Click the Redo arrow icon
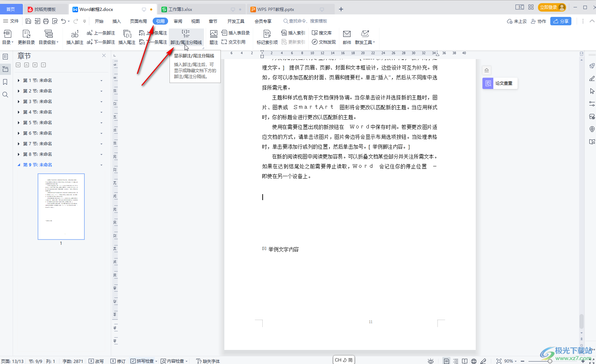 tap(76, 21)
